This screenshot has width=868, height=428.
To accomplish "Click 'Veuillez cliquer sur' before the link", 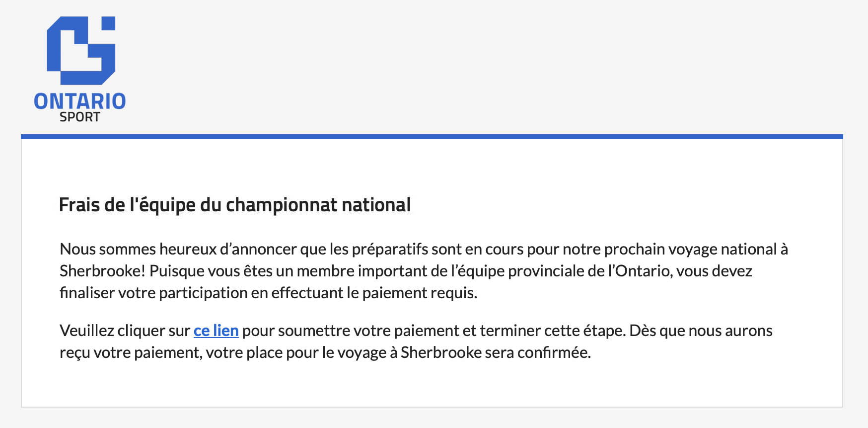I will [125, 331].
